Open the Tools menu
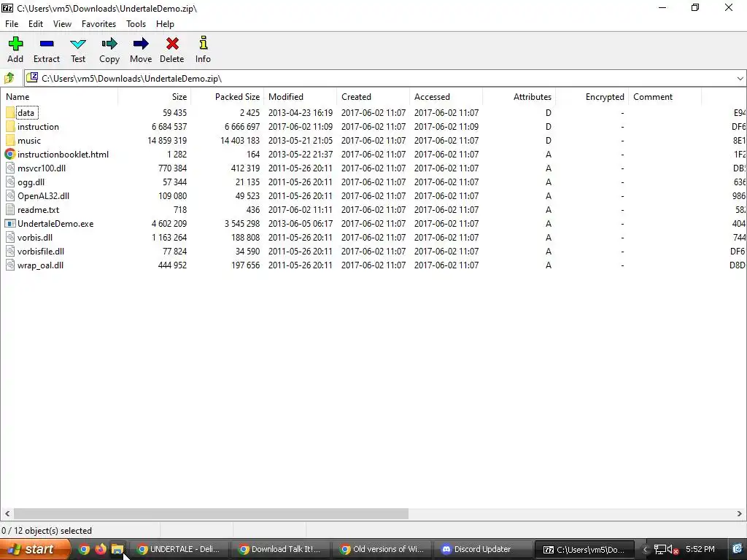This screenshot has height=560, width=747. click(x=136, y=24)
